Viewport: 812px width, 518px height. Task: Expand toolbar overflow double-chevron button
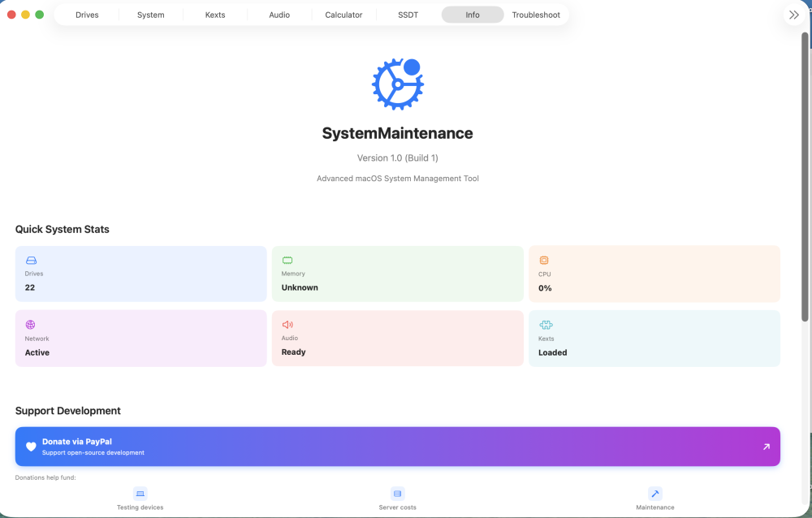point(794,15)
